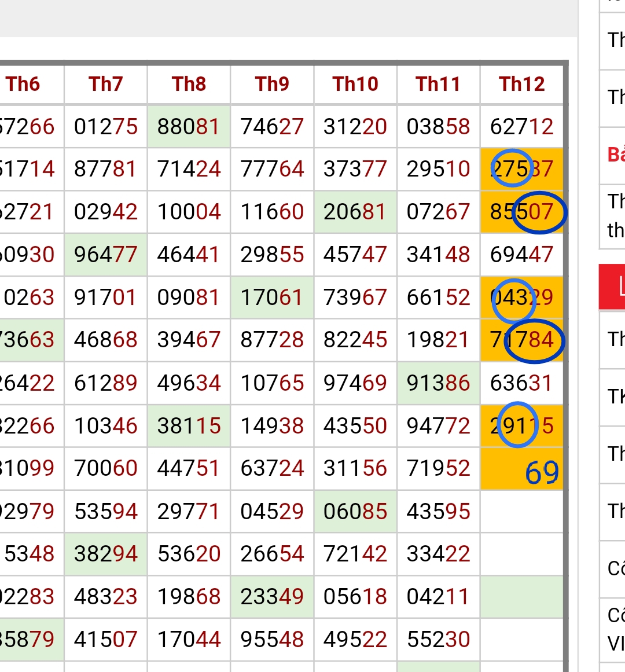Screen dimensions: 625x672
Task: Select the Th10 column header
Action: coord(355,85)
